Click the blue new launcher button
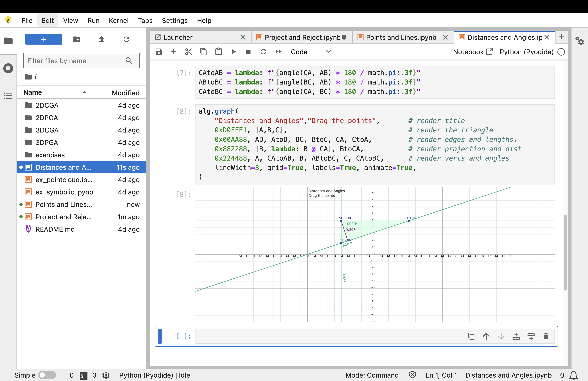 (x=44, y=39)
